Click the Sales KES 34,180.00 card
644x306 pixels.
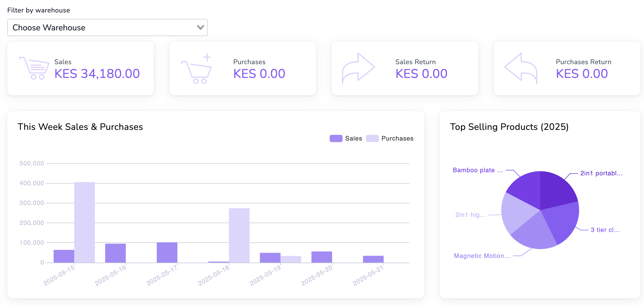tap(81, 68)
